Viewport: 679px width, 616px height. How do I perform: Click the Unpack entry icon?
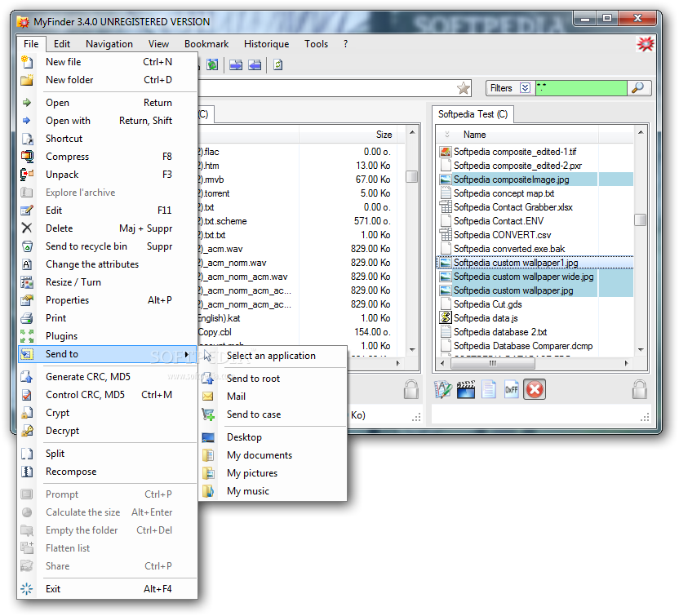pyautogui.click(x=27, y=175)
